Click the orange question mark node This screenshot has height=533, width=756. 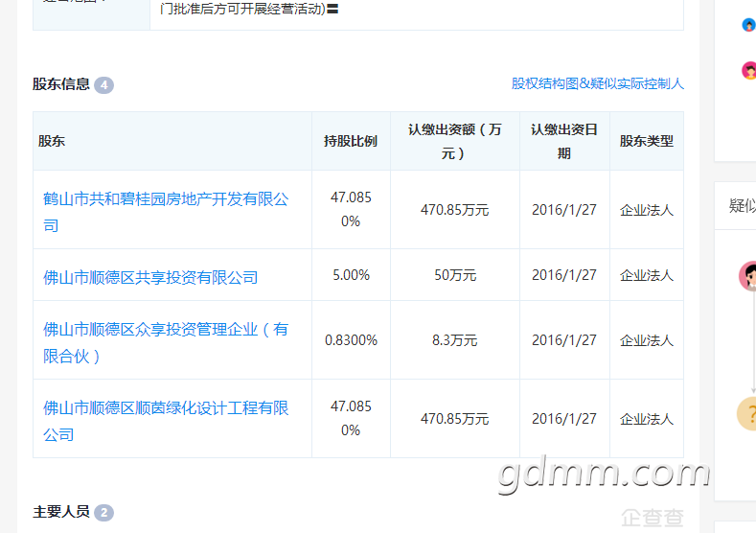coord(748,414)
